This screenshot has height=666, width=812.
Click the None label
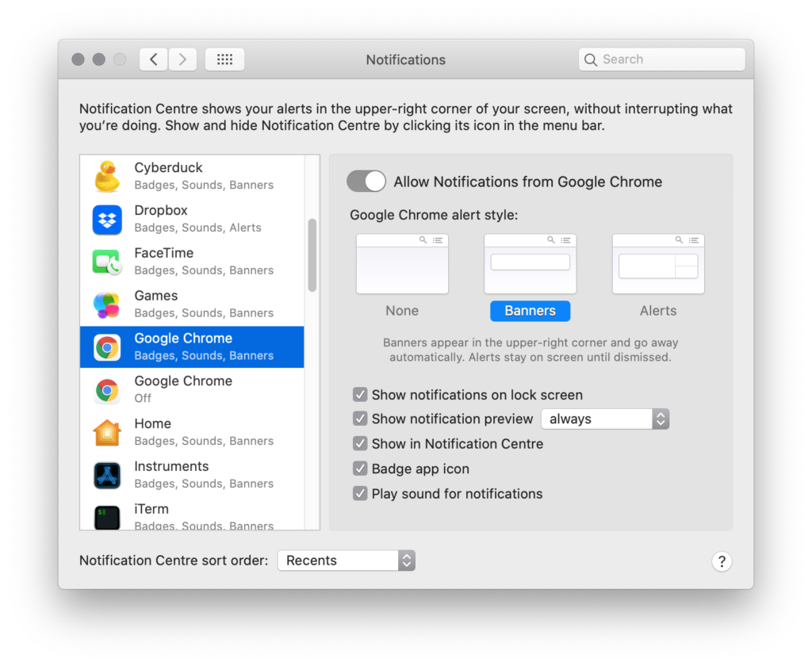pyautogui.click(x=402, y=311)
